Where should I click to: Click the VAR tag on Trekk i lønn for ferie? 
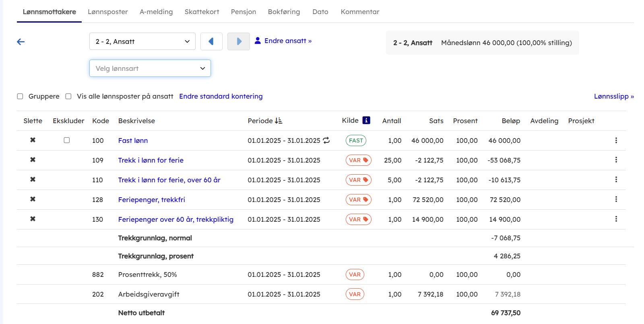[x=358, y=160]
